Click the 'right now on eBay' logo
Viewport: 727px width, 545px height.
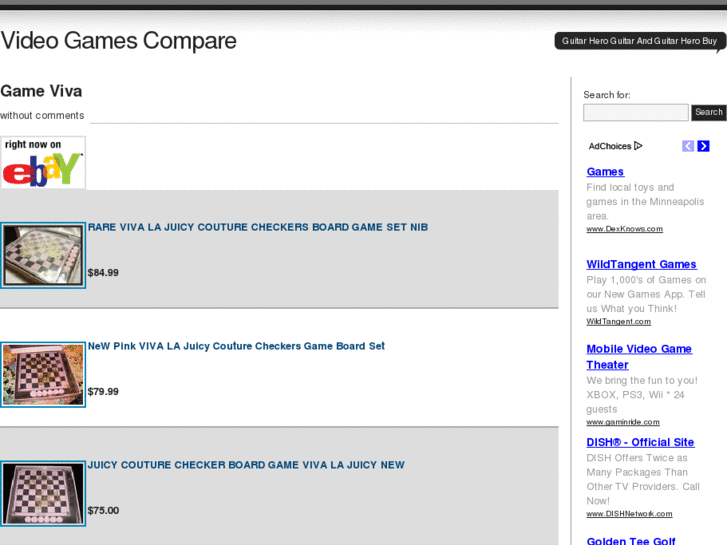point(43,163)
